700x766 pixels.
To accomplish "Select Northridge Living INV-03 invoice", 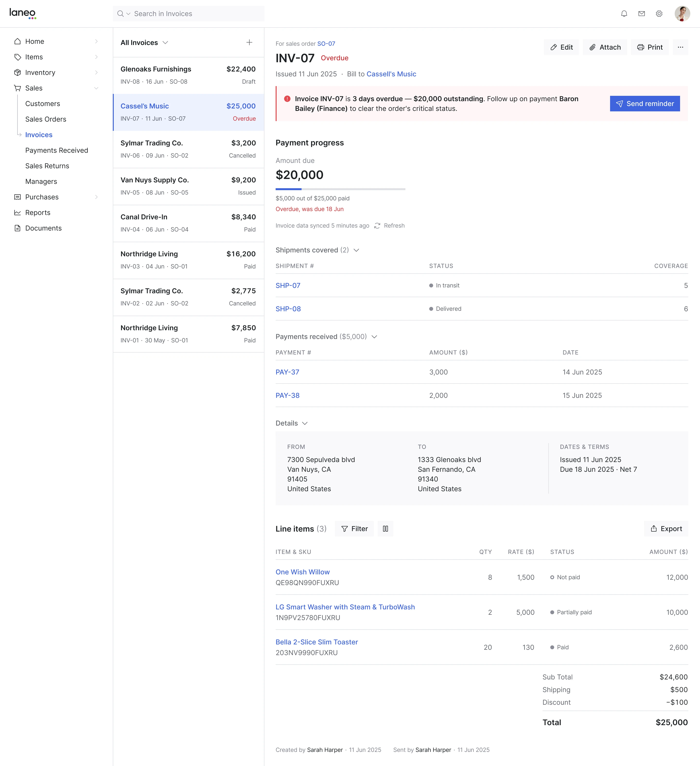I will pos(188,260).
